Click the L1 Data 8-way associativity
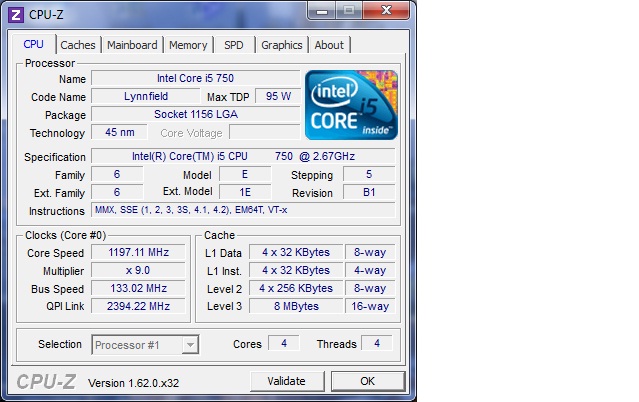The image size is (639, 402). coord(370,252)
